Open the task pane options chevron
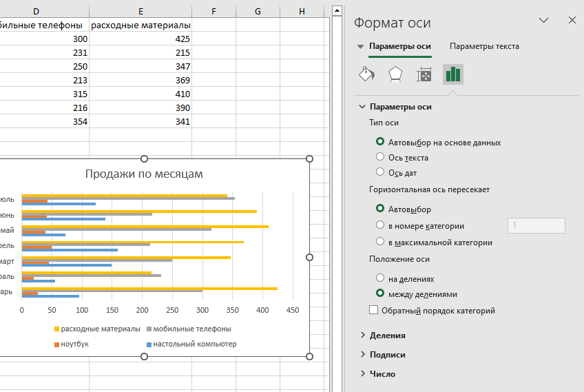 click(x=544, y=21)
